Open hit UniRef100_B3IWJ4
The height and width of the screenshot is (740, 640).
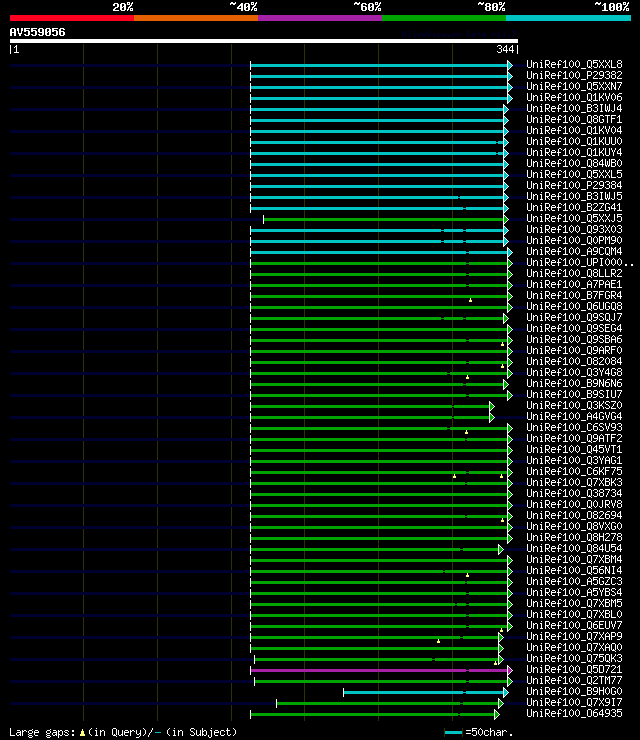(x=574, y=108)
